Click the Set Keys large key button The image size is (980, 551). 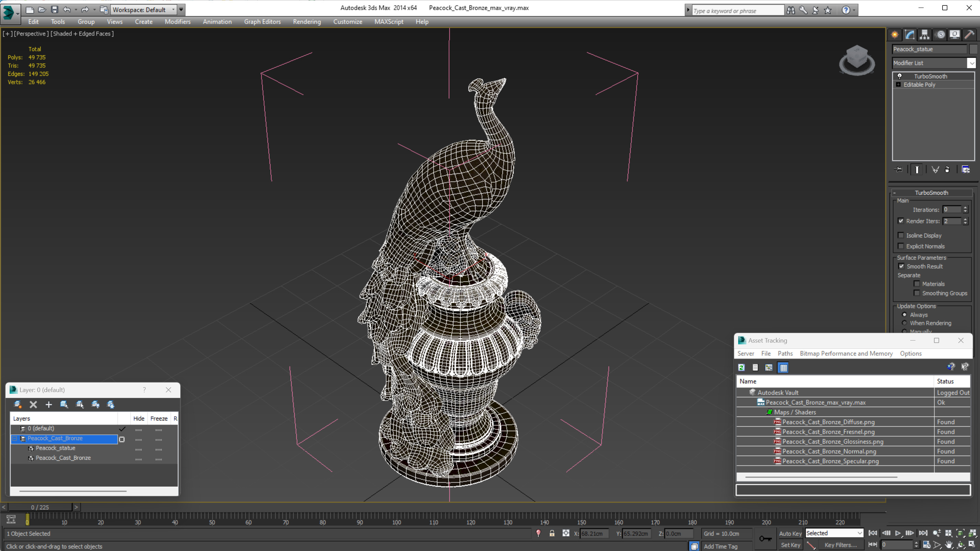pos(765,538)
